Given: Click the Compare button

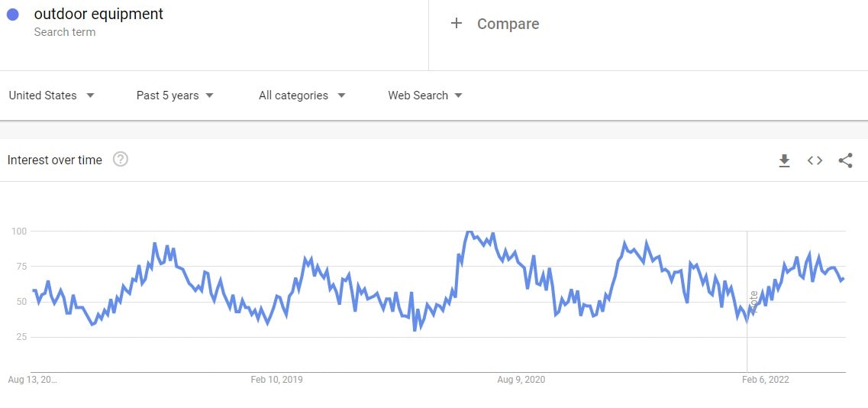Looking at the screenshot, I should [x=508, y=24].
